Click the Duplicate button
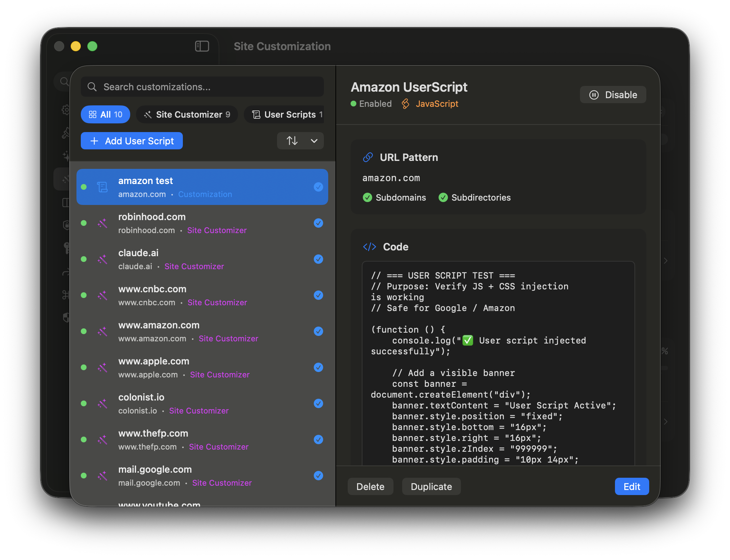This screenshot has width=730, height=560. (431, 487)
